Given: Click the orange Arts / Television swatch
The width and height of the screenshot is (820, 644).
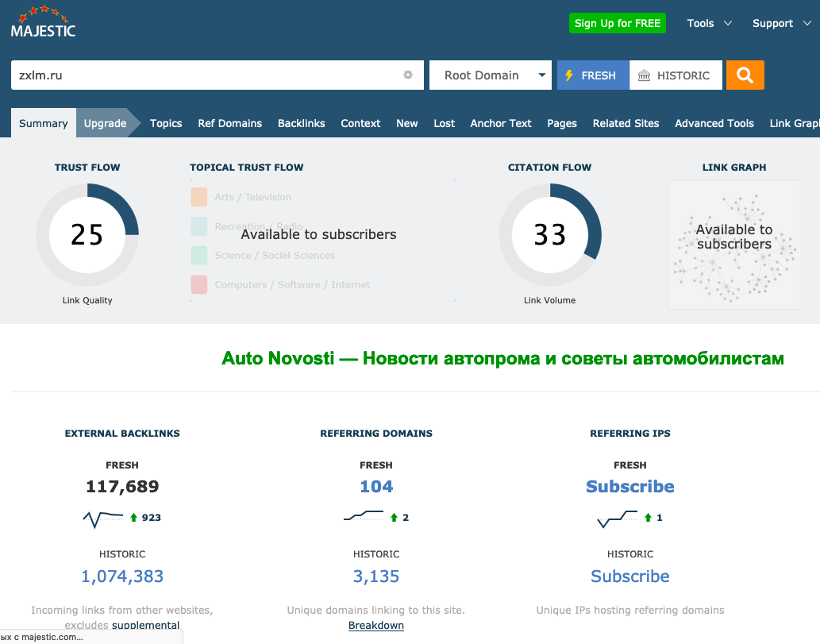Looking at the screenshot, I should (x=199, y=197).
